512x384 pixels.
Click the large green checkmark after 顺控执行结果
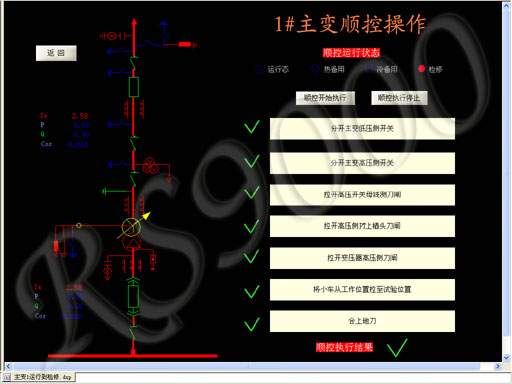pos(397,348)
